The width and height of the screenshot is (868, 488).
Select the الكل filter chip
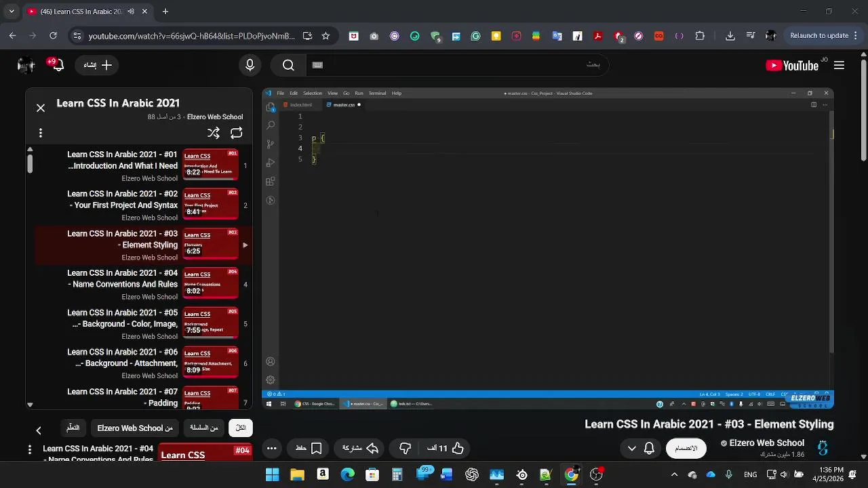coord(241,428)
